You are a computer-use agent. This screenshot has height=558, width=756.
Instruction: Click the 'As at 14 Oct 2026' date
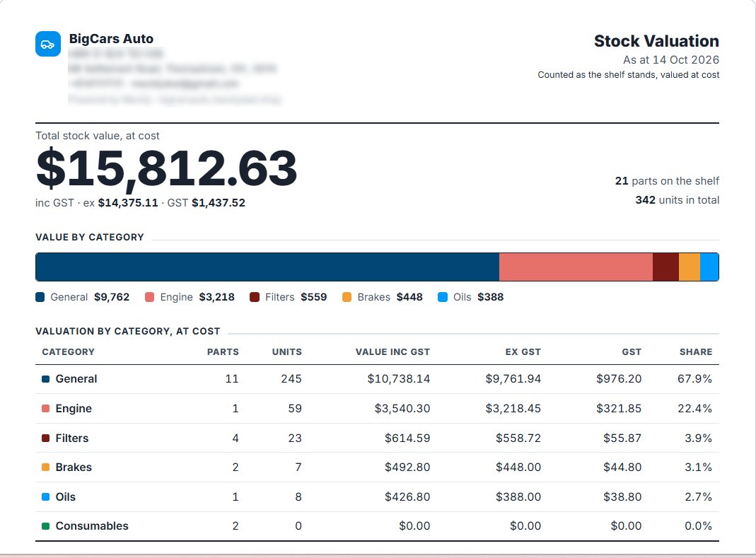pos(671,60)
